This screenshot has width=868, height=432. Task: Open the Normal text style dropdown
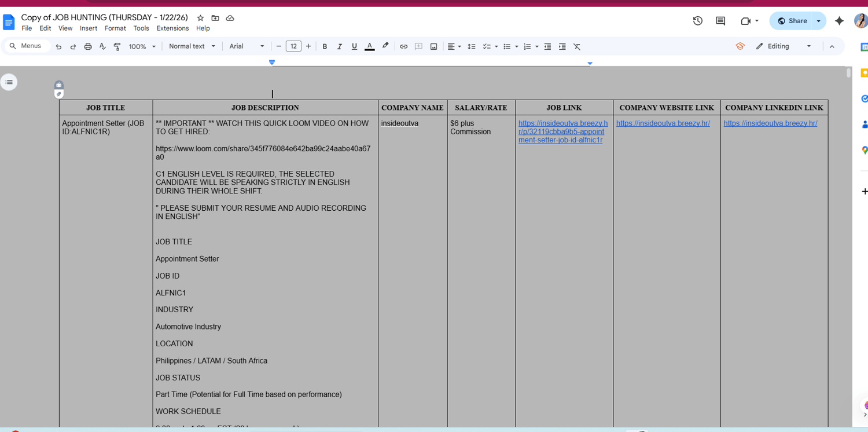click(192, 46)
